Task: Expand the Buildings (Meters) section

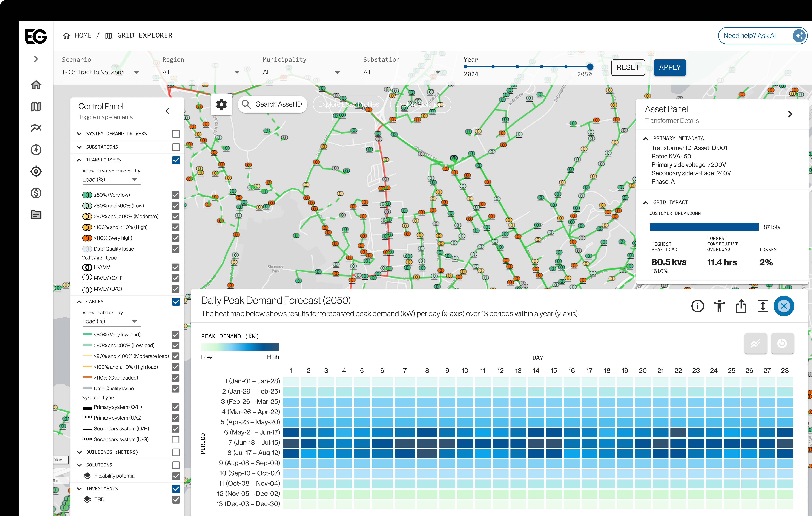Action: pos(80,452)
